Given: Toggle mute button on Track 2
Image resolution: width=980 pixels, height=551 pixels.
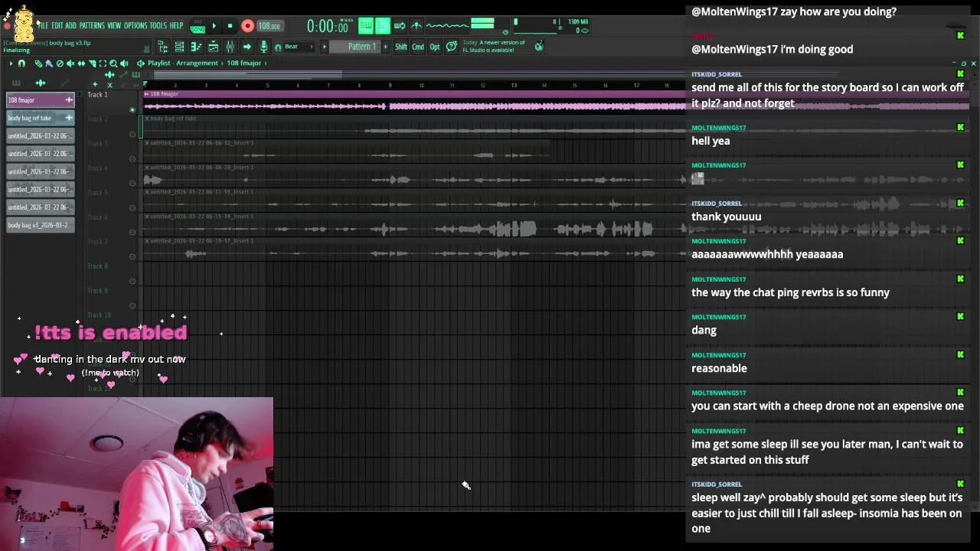Looking at the screenshot, I should point(132,135).
